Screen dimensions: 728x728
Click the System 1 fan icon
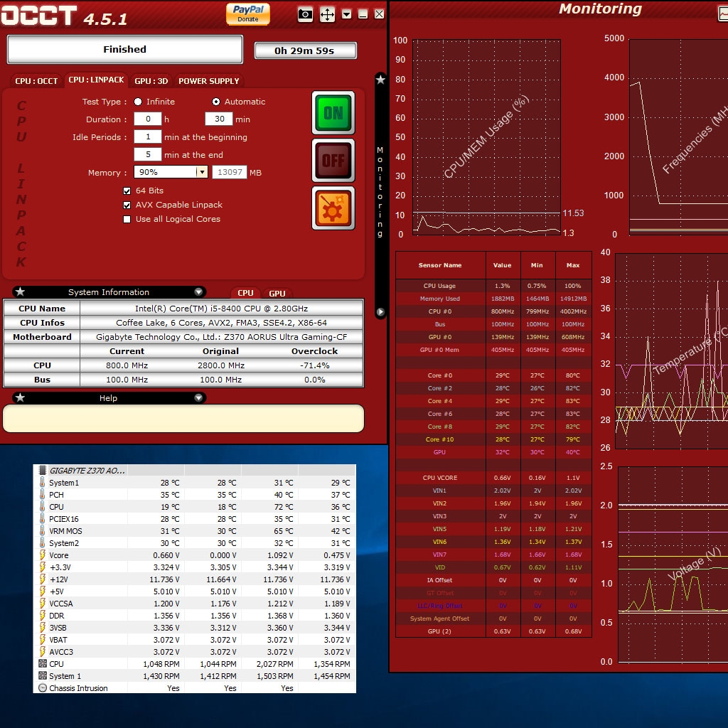coord(42,675)
